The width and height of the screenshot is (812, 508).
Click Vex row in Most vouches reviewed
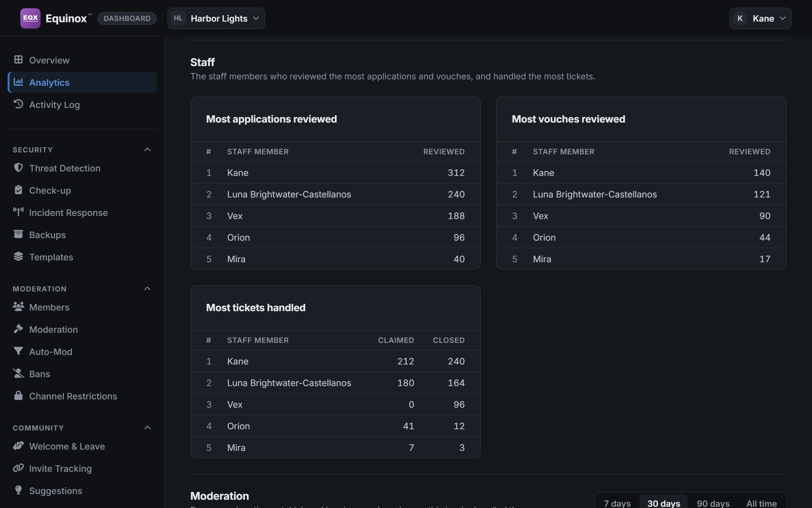[x=641, y=216]
